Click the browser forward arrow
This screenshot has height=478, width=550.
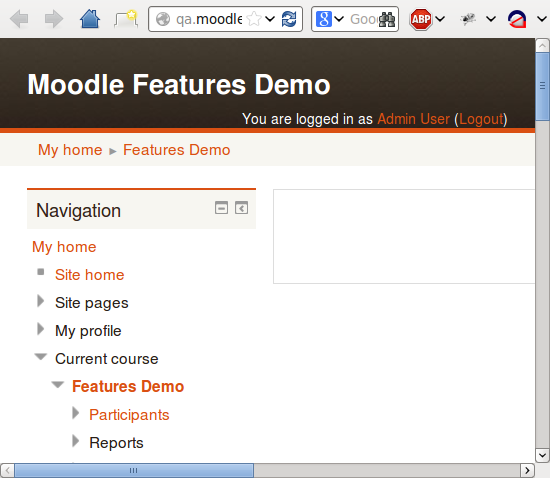(54, 19)
